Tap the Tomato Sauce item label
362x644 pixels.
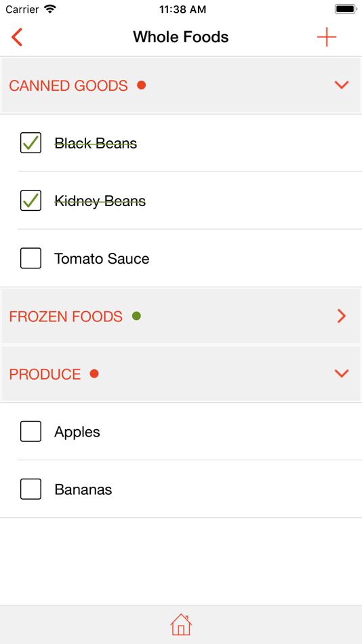[x=102, y=259]
